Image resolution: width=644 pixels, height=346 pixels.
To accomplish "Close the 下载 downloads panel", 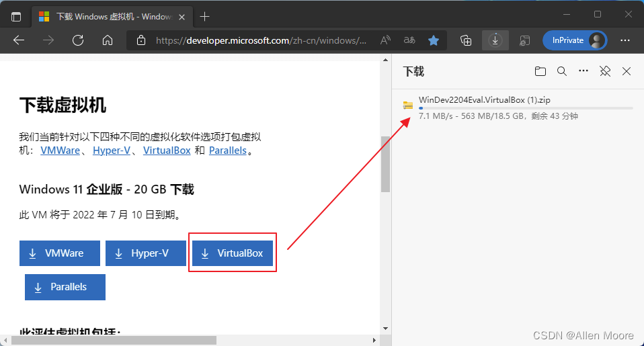I will click(627, 71).
